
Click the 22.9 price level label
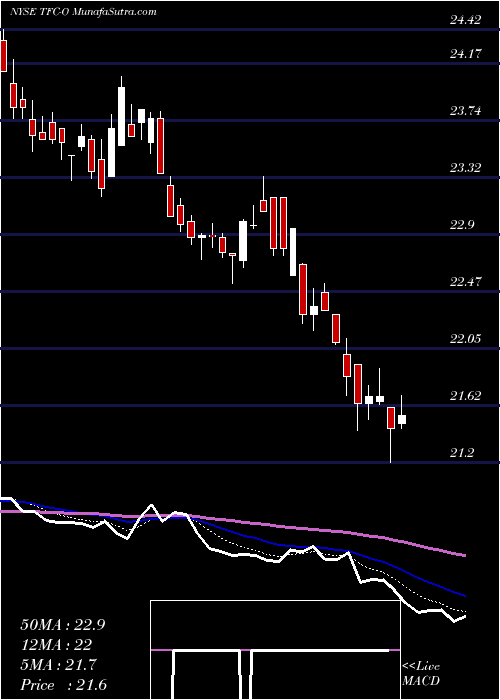pyautogui.click(x=462, y=225)
